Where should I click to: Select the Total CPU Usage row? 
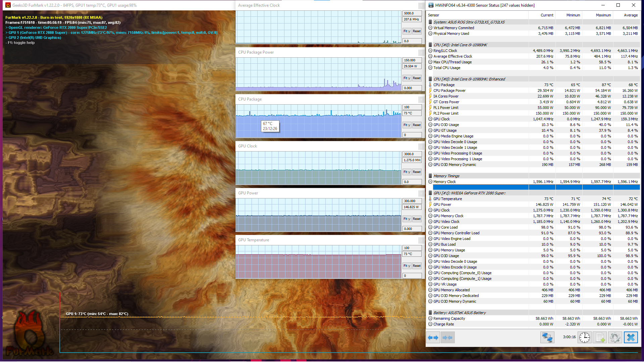(533, 68)
